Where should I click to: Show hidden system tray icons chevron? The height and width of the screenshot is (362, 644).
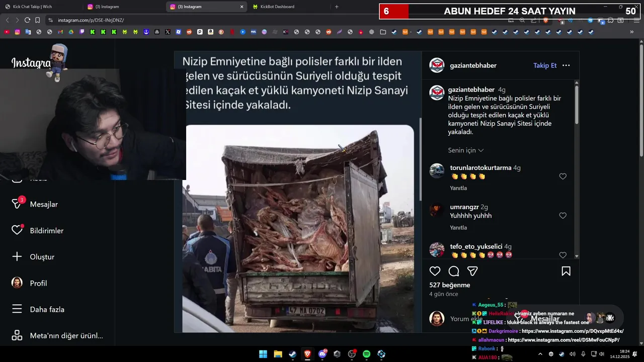[x=540, y=354]
